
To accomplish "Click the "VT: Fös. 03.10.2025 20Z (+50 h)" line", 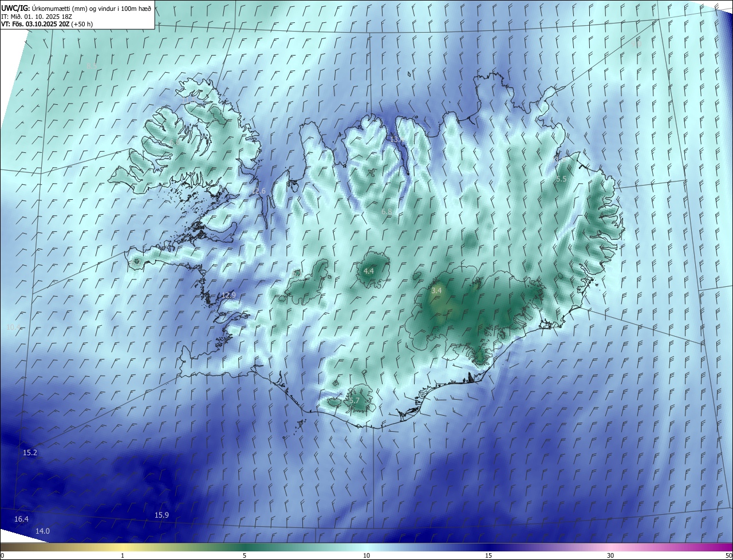I will pyautogui.click(x=47, y=24).
